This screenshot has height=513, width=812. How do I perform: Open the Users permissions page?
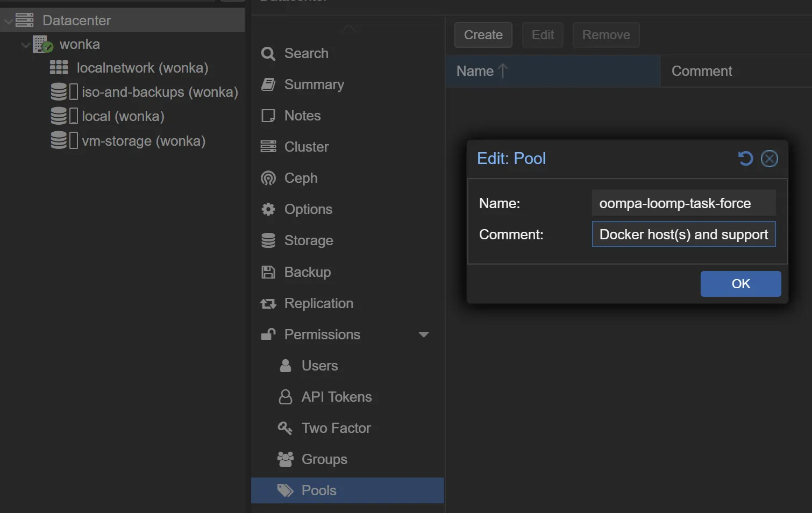point(347,366)
